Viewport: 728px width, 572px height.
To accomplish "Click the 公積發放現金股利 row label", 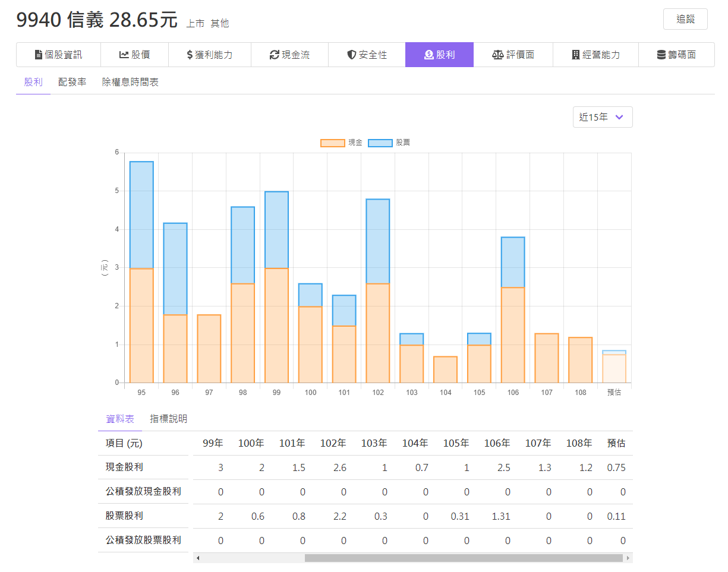I will tap(143, 492).
